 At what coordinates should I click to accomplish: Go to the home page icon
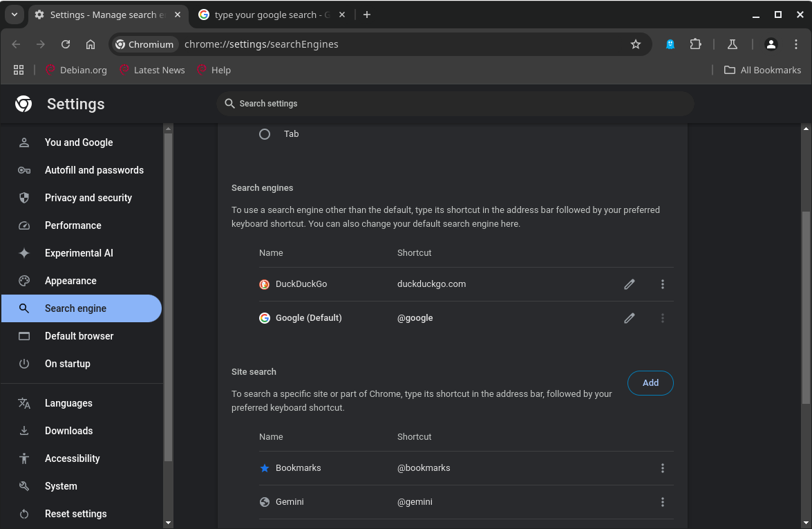pos(91,44)
